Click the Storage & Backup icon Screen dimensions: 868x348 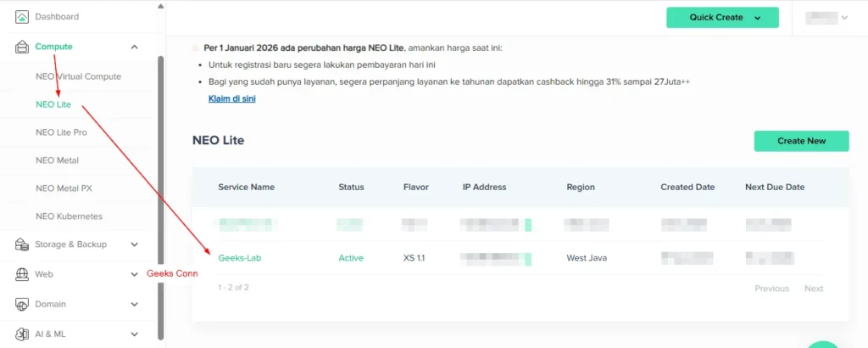click(21, 244)
